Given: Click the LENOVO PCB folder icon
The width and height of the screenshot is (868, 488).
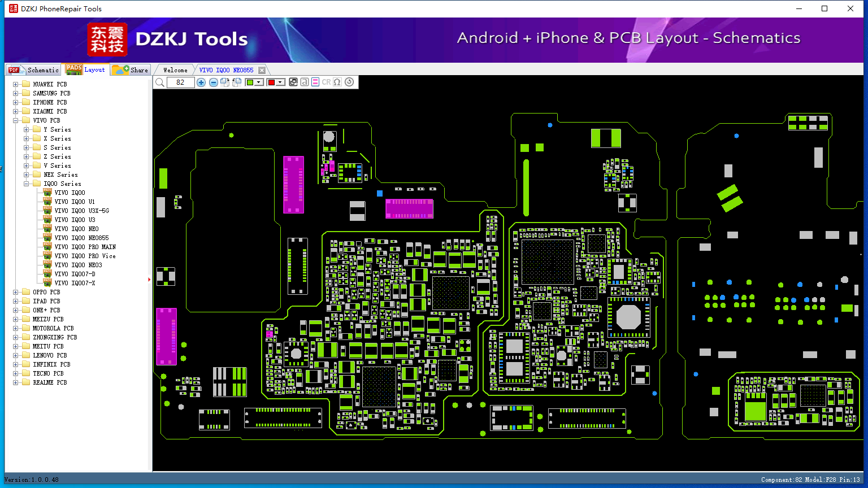Looking at the screenshot, I should (25, 355).
